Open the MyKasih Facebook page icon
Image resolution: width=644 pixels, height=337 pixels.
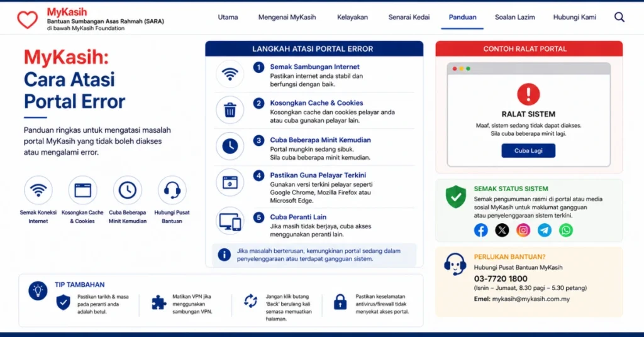pyautogui.click(x=481, y=230)
